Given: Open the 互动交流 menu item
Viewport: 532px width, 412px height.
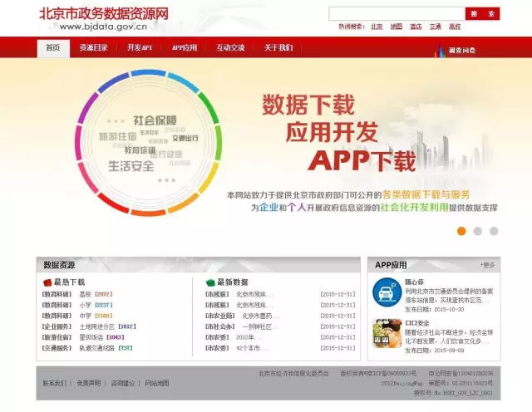Looking at the screenshot, I should click(230, 48).
